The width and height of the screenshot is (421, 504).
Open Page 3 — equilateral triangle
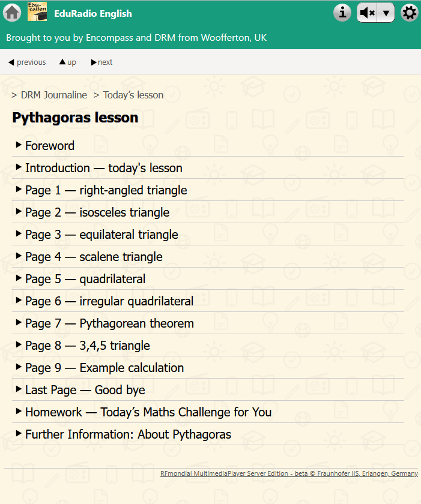pos(208,235)
